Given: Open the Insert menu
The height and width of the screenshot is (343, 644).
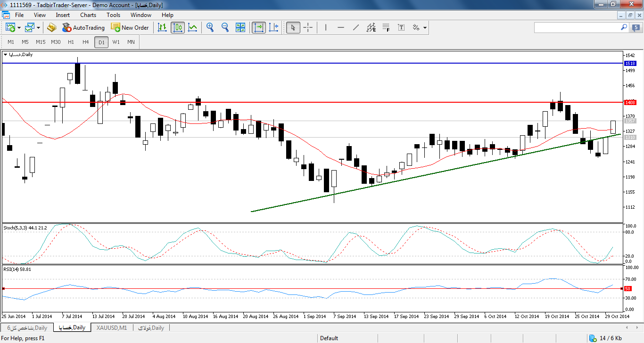Looking at the screenshot, I should click(x=63, y=15).
